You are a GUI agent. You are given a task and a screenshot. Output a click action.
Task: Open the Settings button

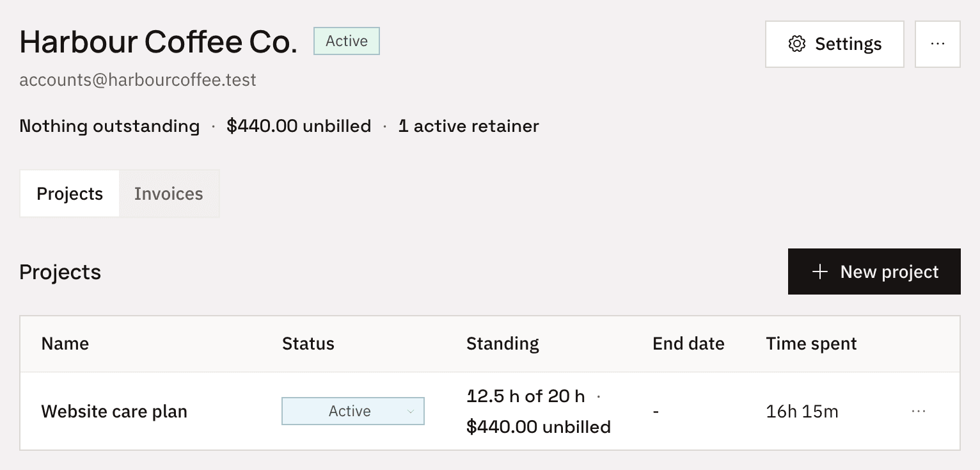[x=835, y=44]
